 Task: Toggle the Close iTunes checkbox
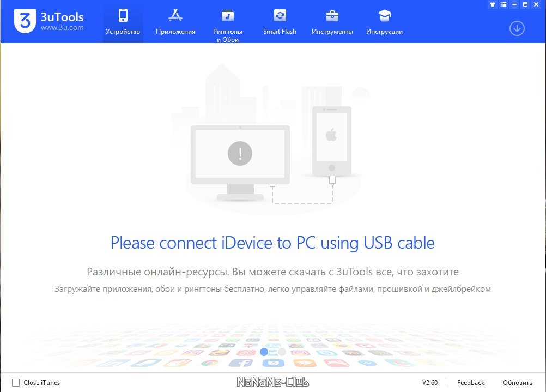pos(16,383)
